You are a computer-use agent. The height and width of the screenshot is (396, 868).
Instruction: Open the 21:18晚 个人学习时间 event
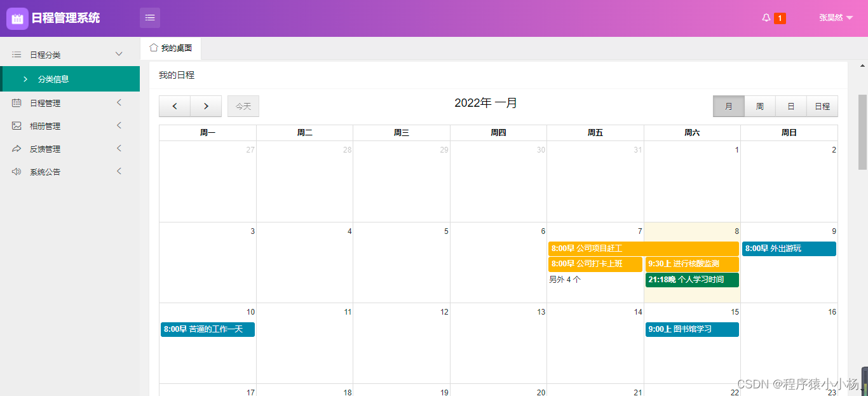tap(692, 280)
